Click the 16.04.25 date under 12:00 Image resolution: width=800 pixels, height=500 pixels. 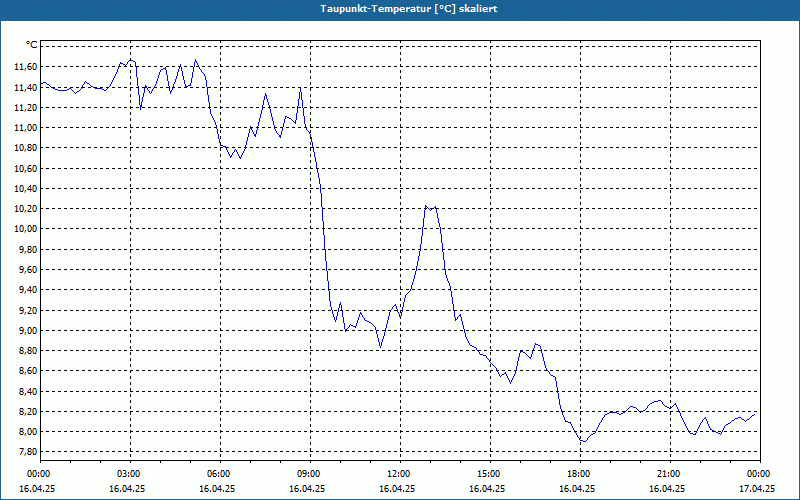(x=397, y=488)
